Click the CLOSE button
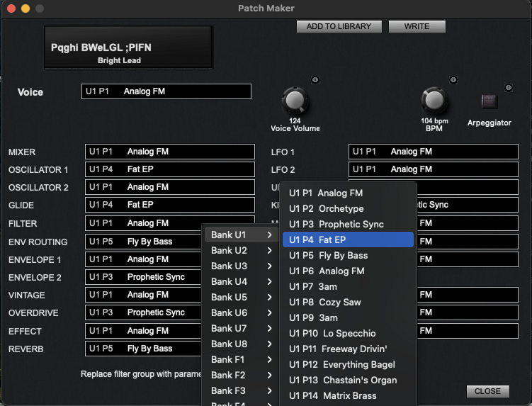 487,391
